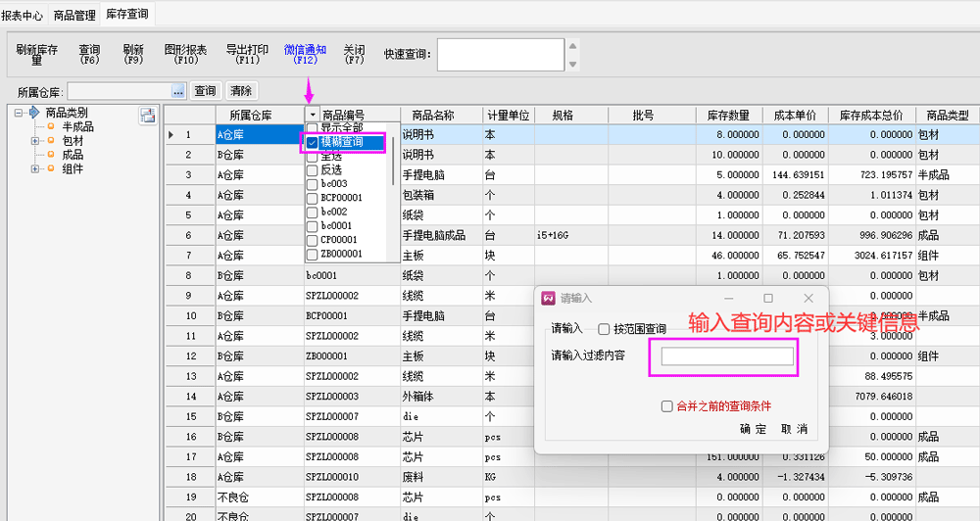Collapse the 商品类别 root node
This screenshot has width=980, height=521.
(x=19, y=113)
